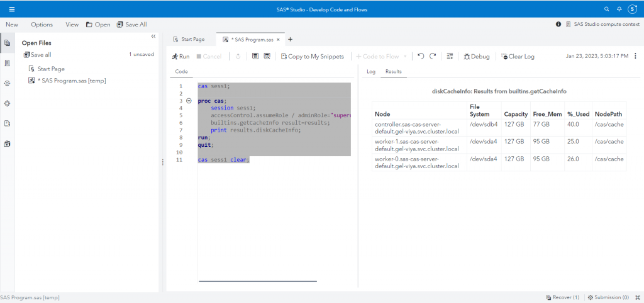Click the redo arrow in toolbar
The width and height of the screenshot is (644, 303).
tap(433, 56)
